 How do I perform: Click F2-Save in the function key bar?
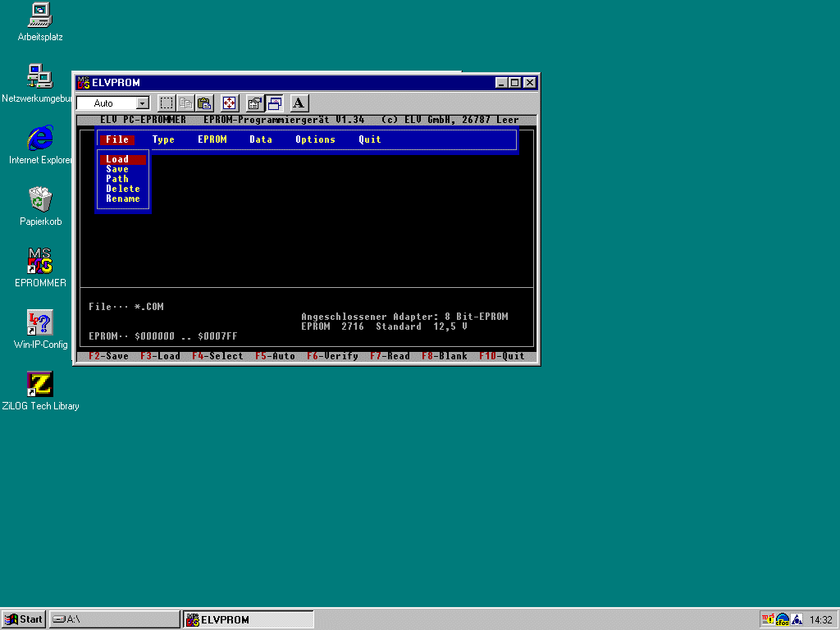pos(109,356)
